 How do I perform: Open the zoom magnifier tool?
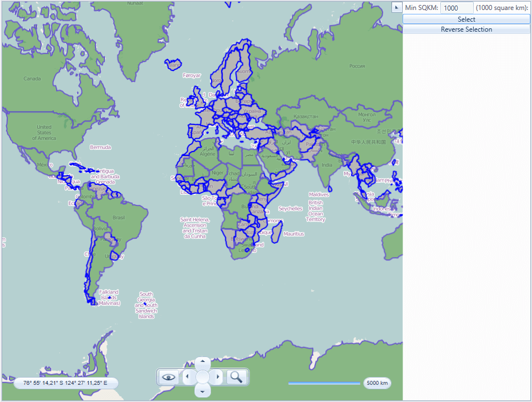coord(236,377)
